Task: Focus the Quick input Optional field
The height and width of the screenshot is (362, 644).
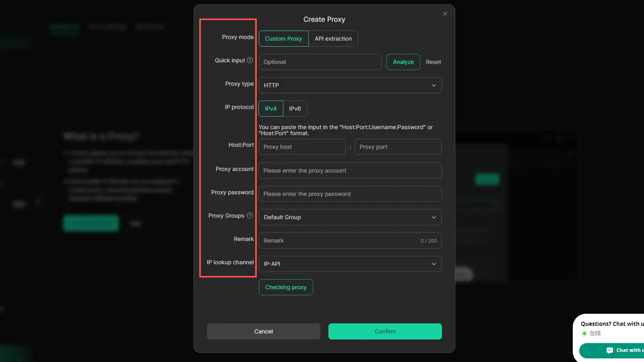Action: pos(320,62)
